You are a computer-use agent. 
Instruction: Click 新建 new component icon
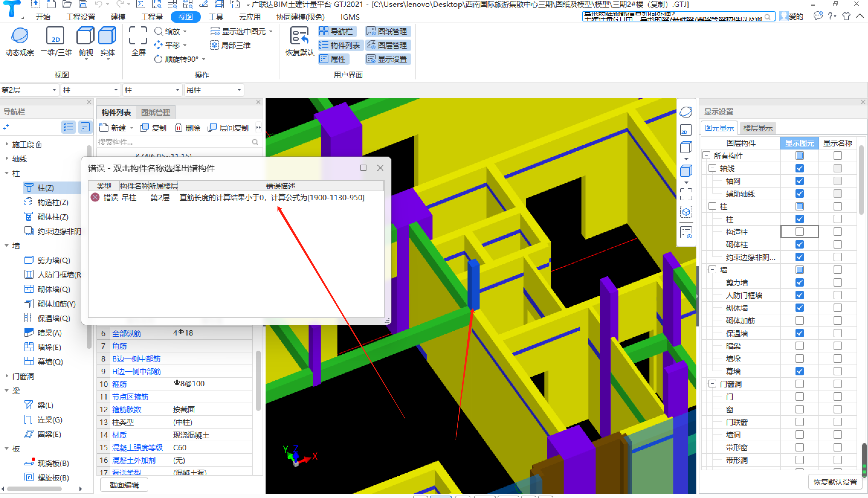[104, 127]
